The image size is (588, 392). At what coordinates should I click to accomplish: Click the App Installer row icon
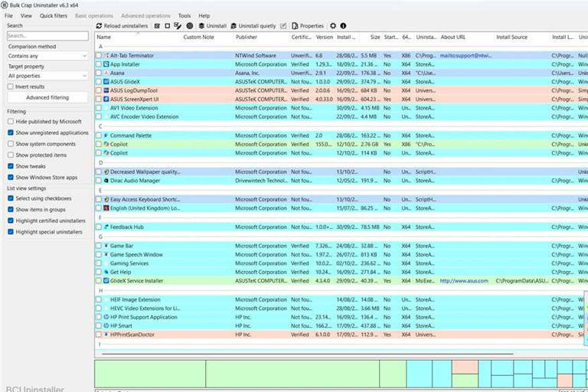[x=106, y=64]
